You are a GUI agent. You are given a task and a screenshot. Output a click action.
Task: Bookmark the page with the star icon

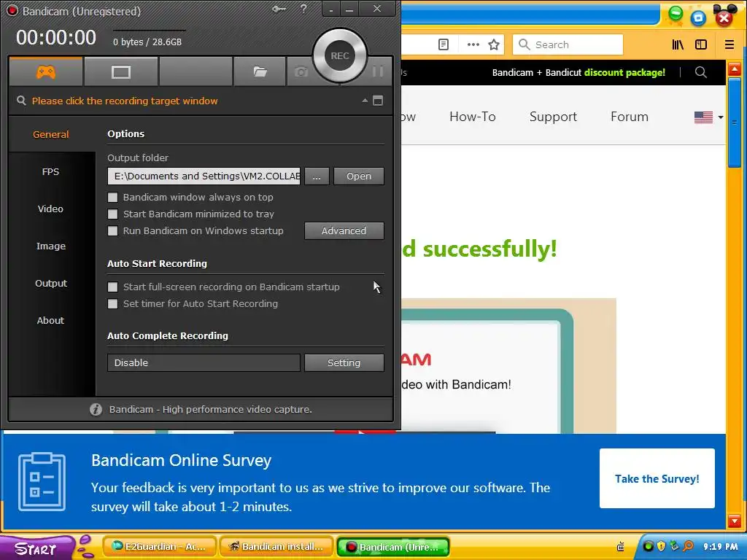tap(494, 44)
